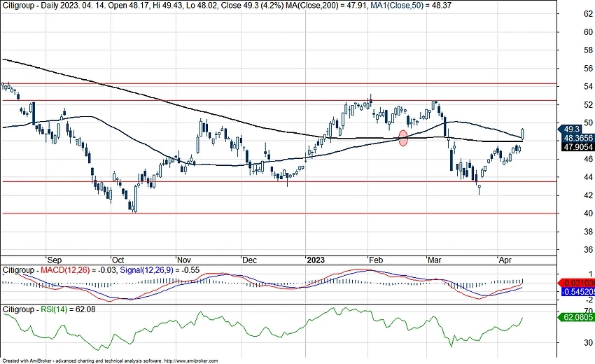Viewport: 595px width, 364px height.
Task: Click the blue signal value label -0.545205
Action: (x=577, y=292)
